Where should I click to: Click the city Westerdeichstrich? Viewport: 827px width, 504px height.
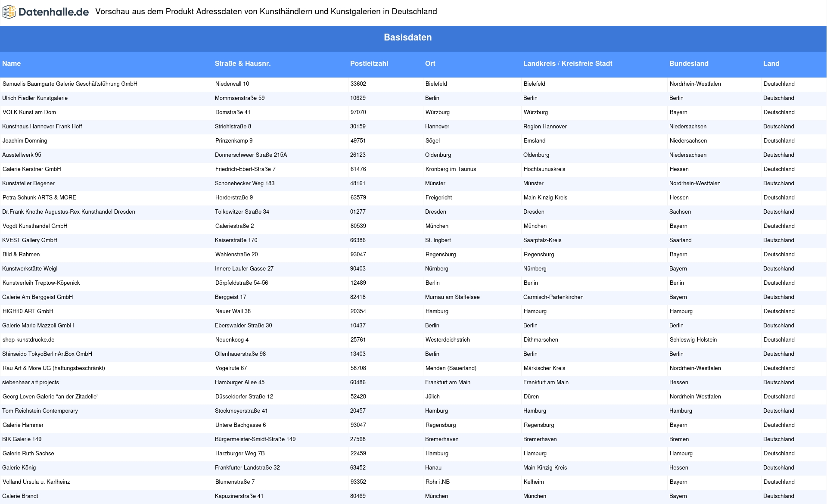pyautogui.click(x=448, y=340)
